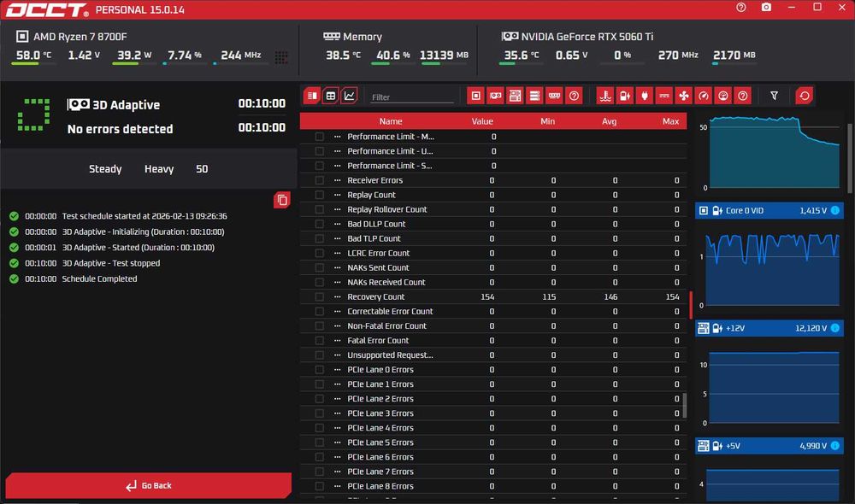855x504 pixels.
Task: Open options dots for PCIe Lane 8 Errors
Action: point(337,486)
